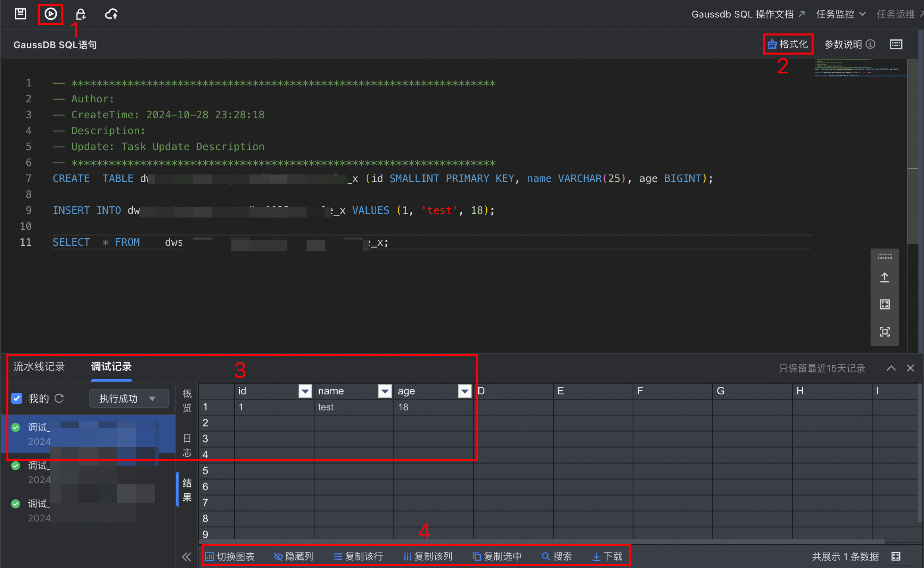
Task: Open the keyboard shortcuts icon
Action: (x=896, y=44)
